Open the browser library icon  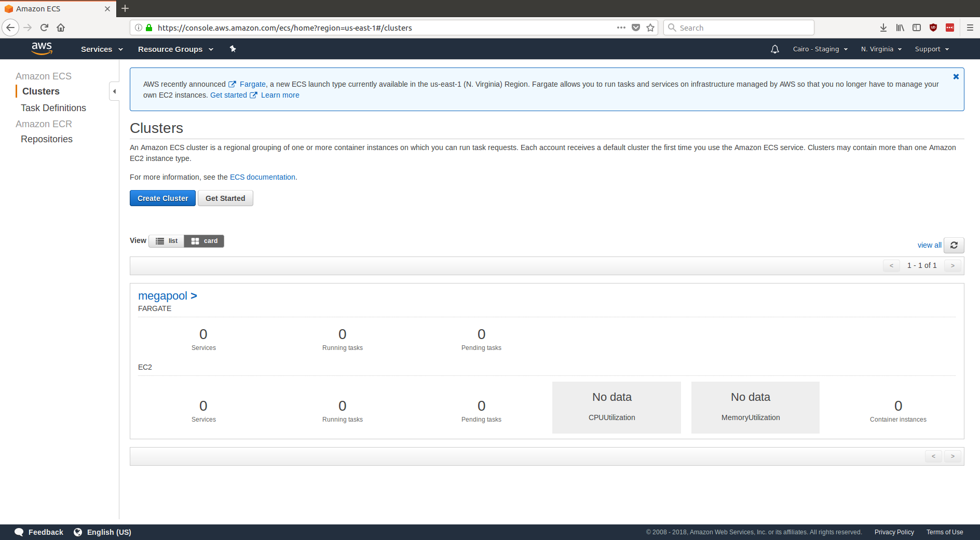[900, 28]
